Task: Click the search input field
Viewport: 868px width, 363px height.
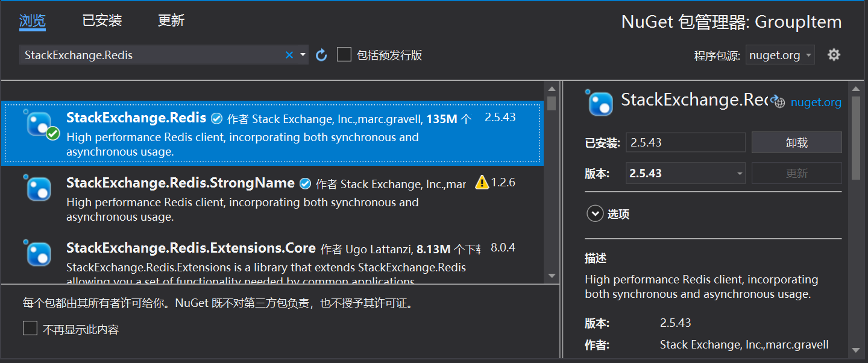Action: pyautogui.click(x=153, y=55)
